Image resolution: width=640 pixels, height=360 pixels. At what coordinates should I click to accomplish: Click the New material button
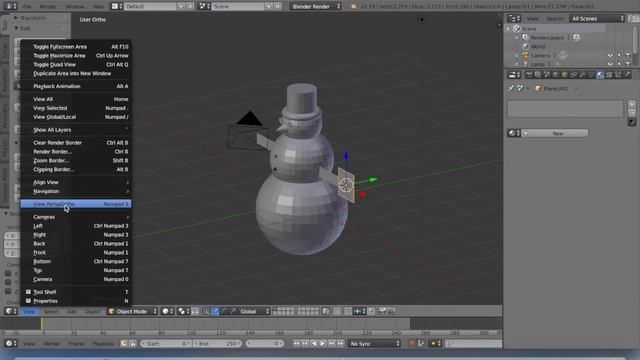(x=554, y=133)
